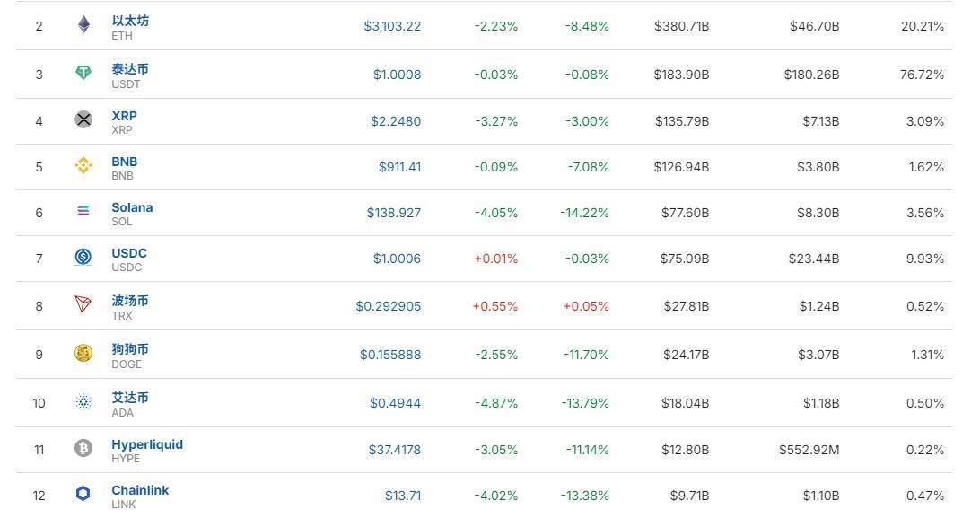
Task: Click the blue USDC coin icon
Action: click(83, 258)
